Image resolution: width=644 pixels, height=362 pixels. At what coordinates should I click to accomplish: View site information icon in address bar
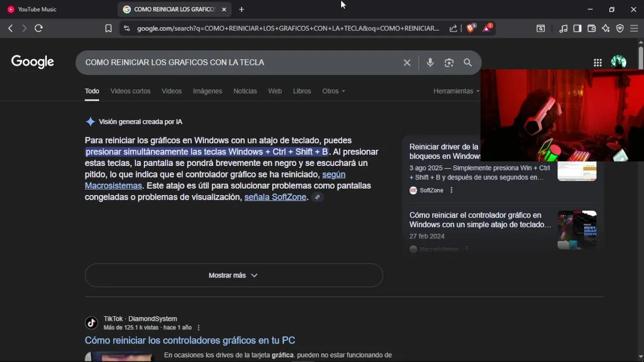[126, 29]
